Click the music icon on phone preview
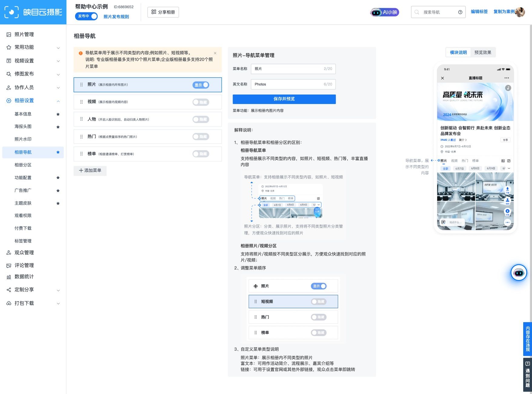 [508, 88]
